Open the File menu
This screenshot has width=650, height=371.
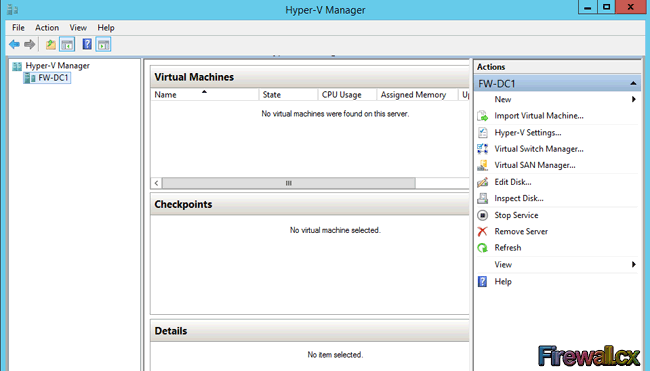[x=18, y=28]
